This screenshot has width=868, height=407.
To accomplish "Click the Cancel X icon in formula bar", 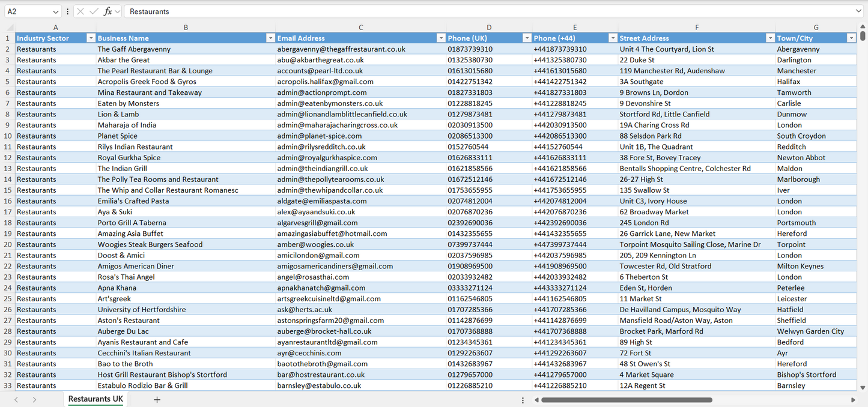I will click(x=80, y=11).
